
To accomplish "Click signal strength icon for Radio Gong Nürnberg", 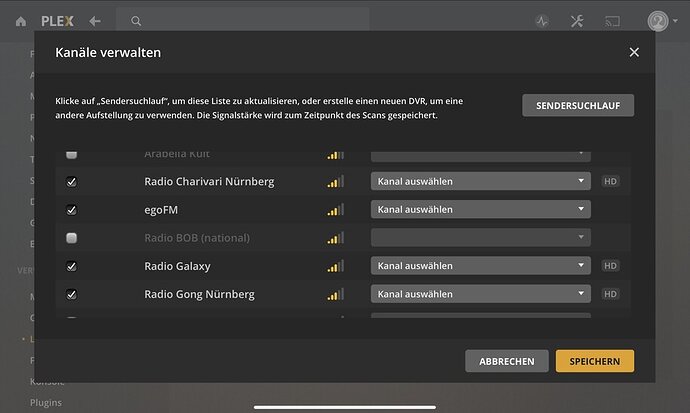I will tap(335, 294).
